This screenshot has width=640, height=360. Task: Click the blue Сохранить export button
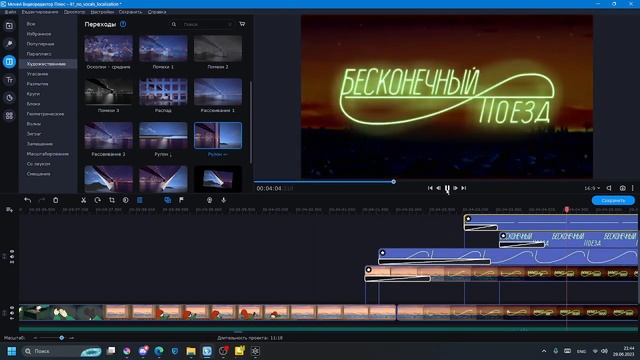click(x=613, y=200)
